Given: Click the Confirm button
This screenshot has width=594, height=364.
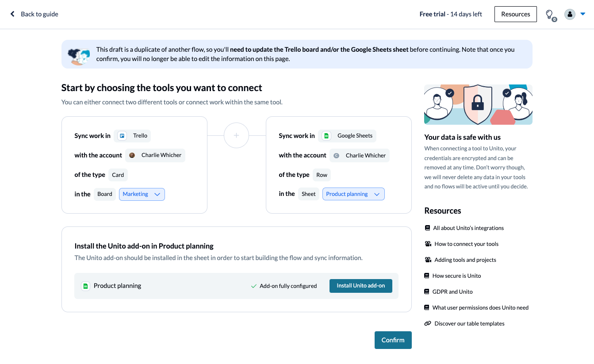Looking at the screenshot, I should coord(393,340).
